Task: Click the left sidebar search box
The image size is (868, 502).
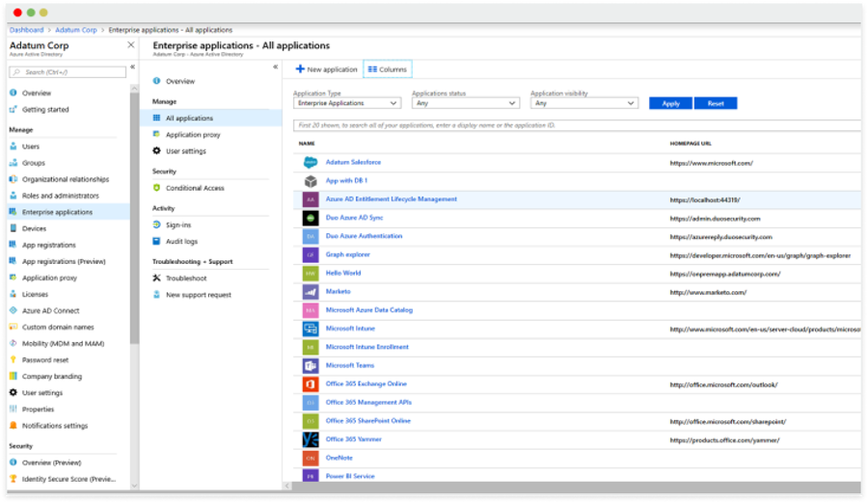Action: tap(68, 72)
